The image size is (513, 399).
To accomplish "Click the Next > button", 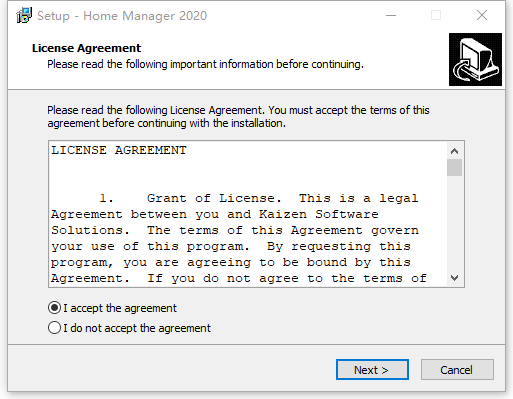I will pyautogui.click(x=372, y=370).
